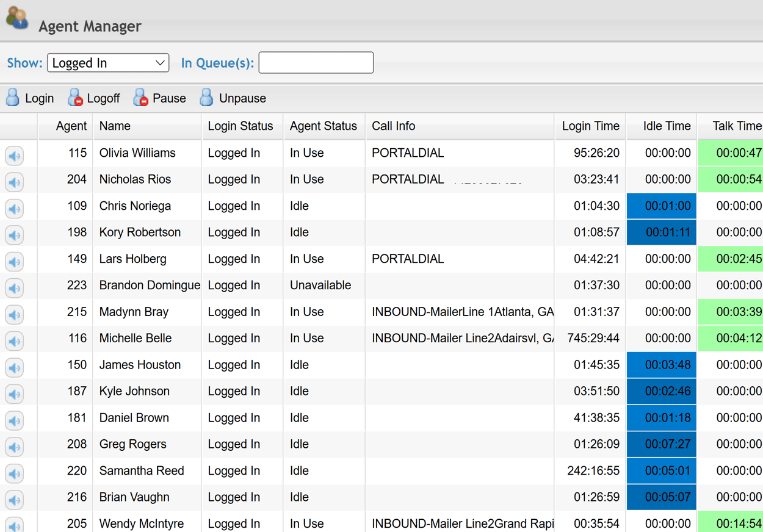The height and width of the screenshot is (532, 763).
Task: Click the speaker icon for Greg Rogers
Action: 15,447
